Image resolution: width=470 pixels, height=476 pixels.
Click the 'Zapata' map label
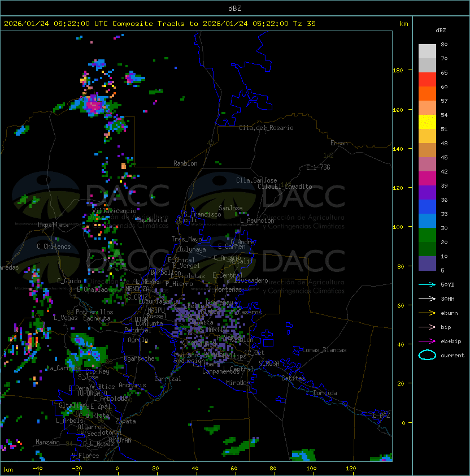coord(125,421)
